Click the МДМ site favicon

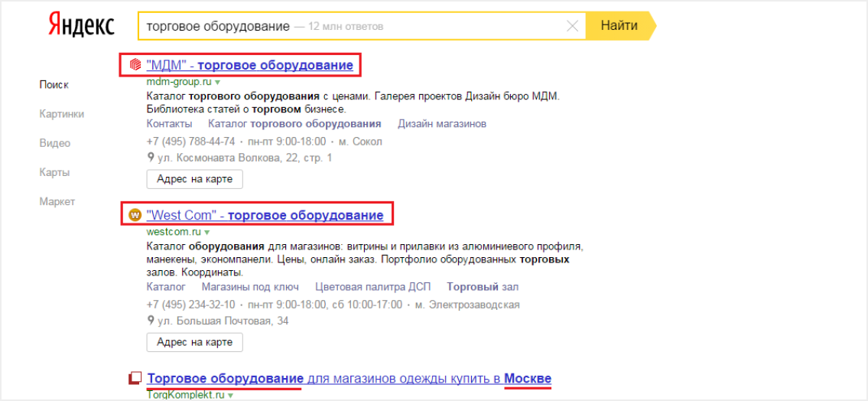pyautogui.click(x=134, y=65)
